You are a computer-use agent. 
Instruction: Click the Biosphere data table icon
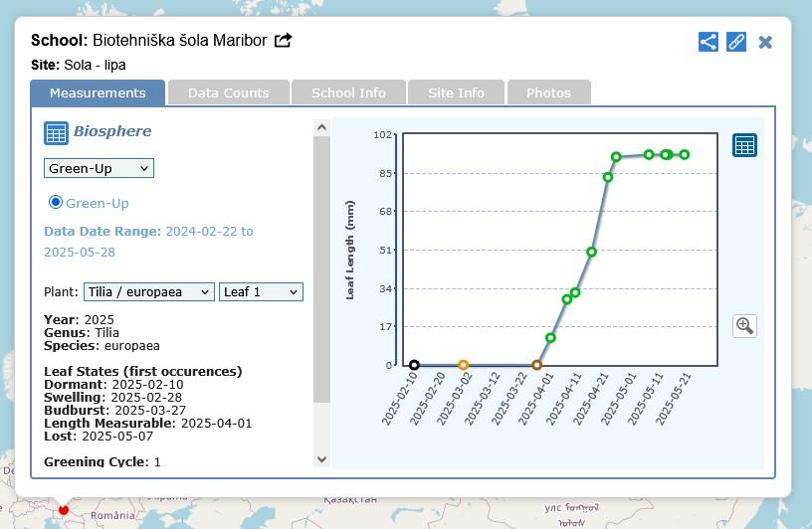[56, 132]
